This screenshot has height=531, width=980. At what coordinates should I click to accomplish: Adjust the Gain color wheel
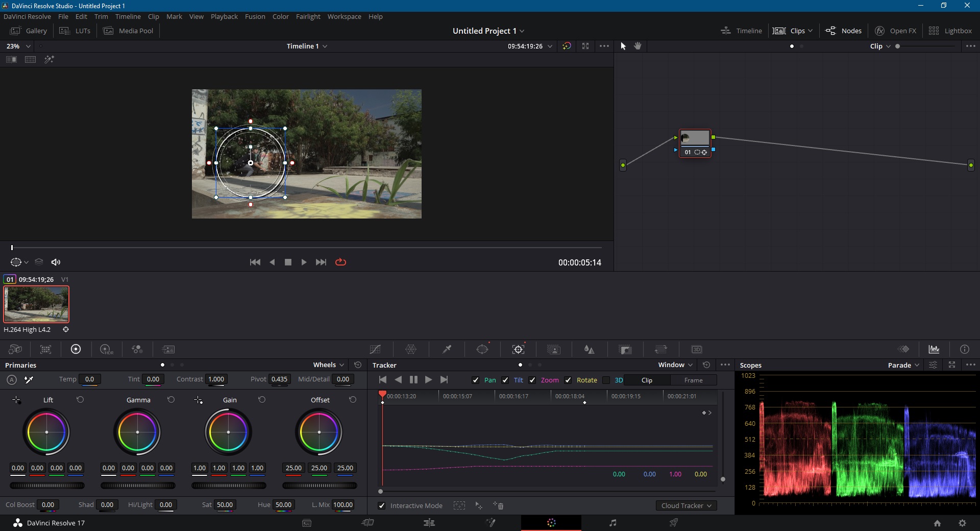click(x=228, y=432)
